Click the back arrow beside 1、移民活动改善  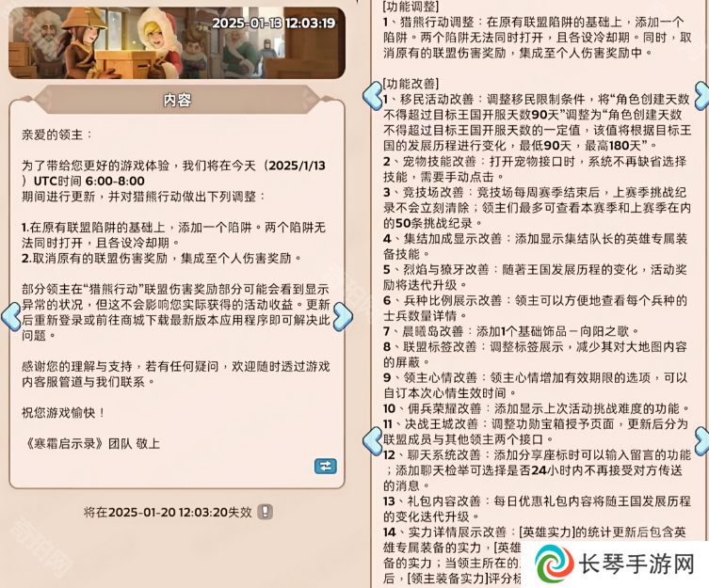pos(373,96)
